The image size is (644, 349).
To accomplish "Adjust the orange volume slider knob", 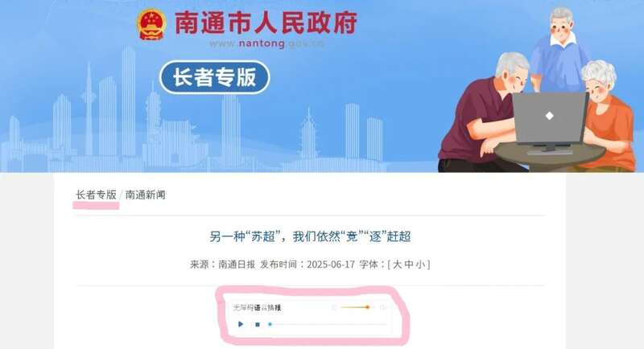I will pyautogui.click(x=368, y=307).
